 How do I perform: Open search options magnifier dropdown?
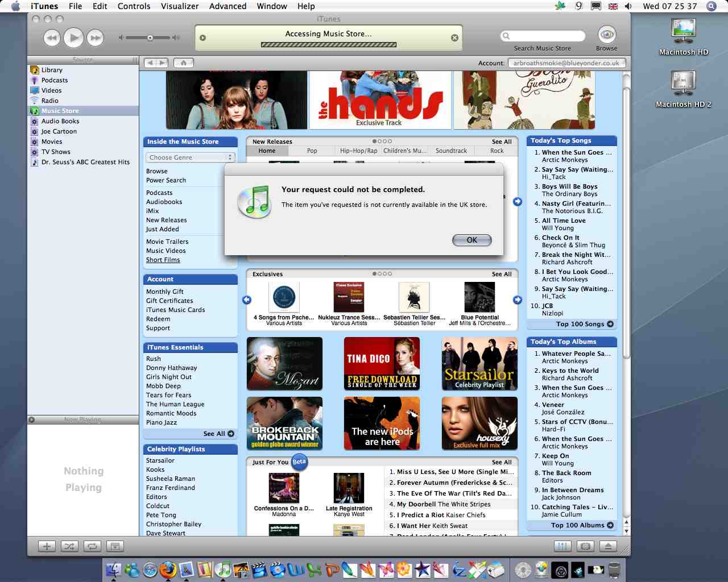(x=506, y=36)
